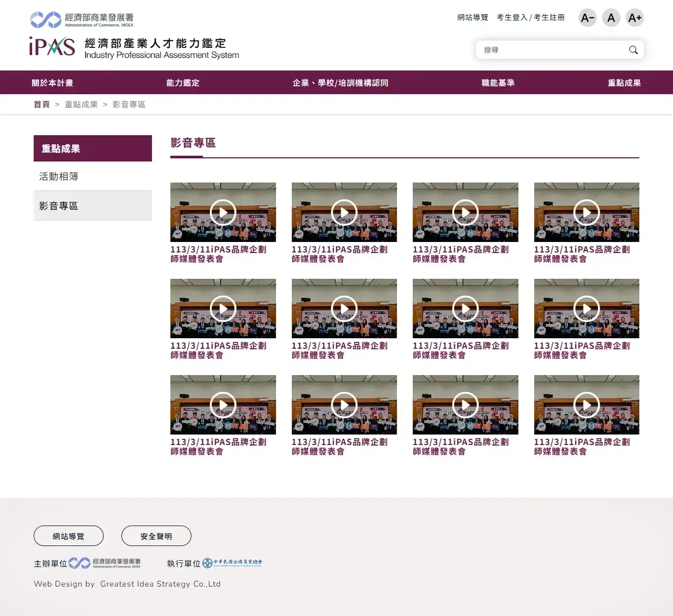Reset font size with middle A button
Viewport: 673px width, 616px height.
point(611,18)
